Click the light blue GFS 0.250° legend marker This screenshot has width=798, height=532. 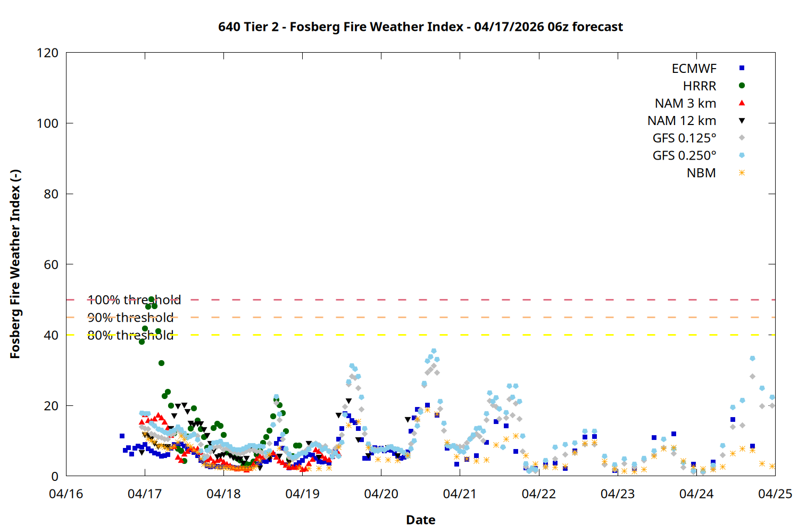click(x=742, y=155)
